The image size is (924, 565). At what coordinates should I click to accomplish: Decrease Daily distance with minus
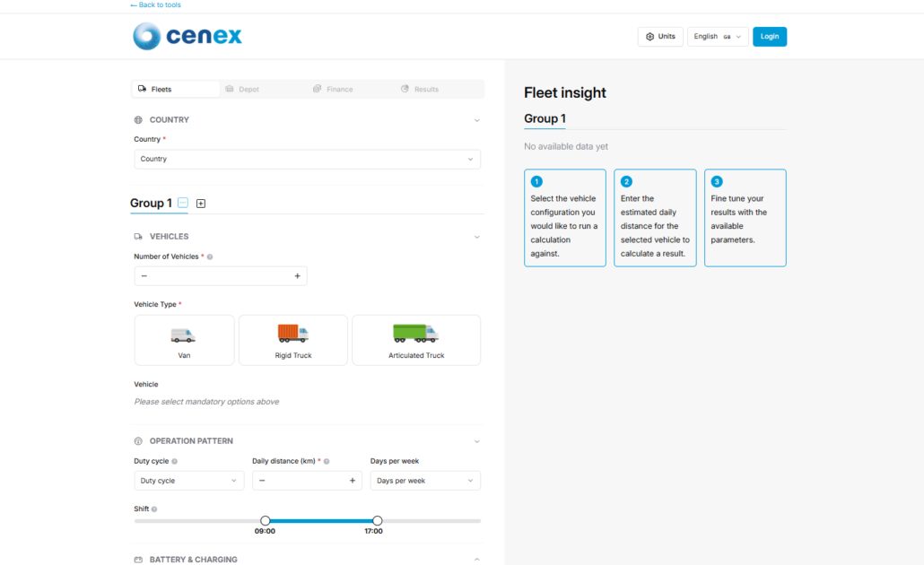[x=262, y=481]
